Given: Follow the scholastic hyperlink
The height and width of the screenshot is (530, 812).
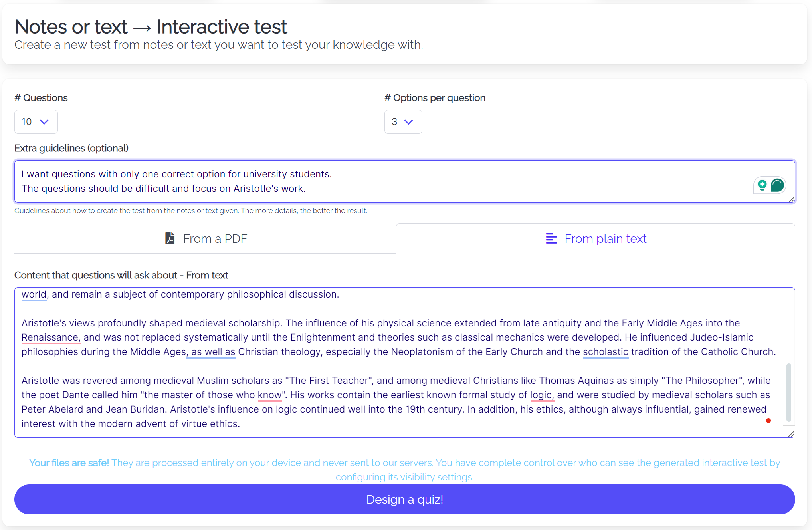Looking at the screenshot, I should (605, 352).
